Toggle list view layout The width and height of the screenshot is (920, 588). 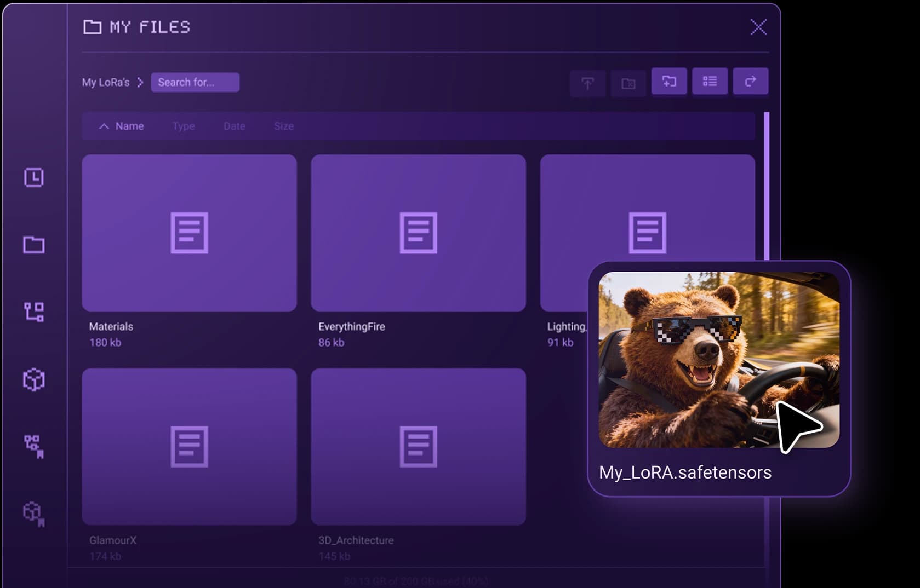coord(710,82)
